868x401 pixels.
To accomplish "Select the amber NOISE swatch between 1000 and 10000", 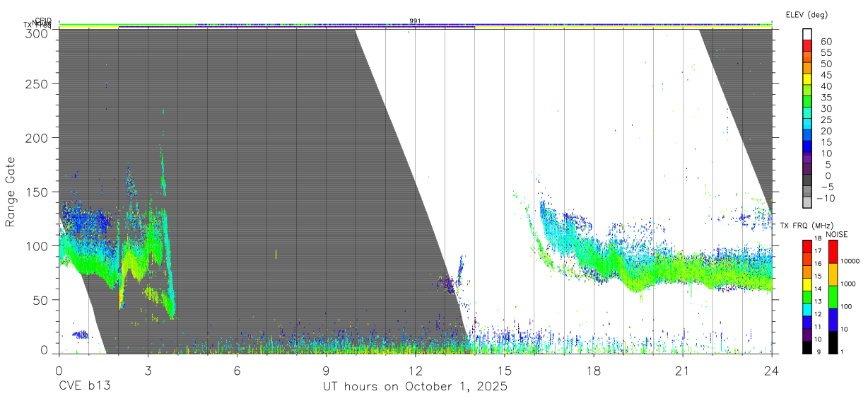I will pos(833,274).
